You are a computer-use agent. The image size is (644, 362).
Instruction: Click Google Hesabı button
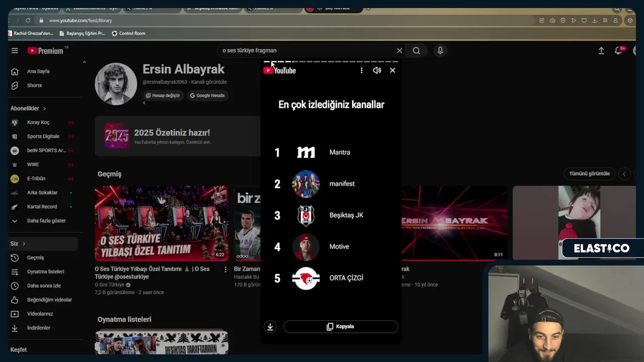[207, 96]
